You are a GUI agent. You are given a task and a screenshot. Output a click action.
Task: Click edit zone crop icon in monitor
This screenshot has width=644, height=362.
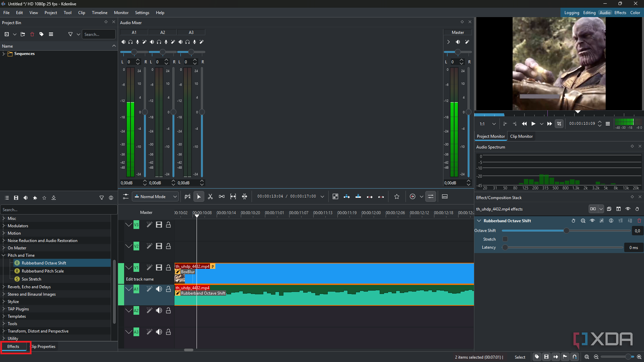coord(559,124)
